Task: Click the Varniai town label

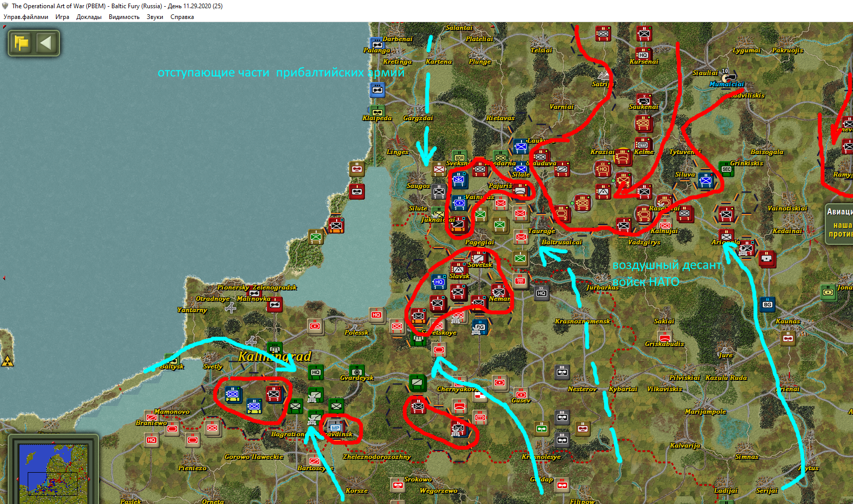Action: [561, 107]
